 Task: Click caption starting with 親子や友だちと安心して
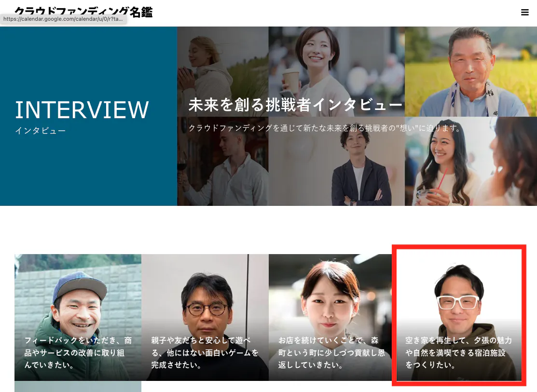tap(205, 353)
